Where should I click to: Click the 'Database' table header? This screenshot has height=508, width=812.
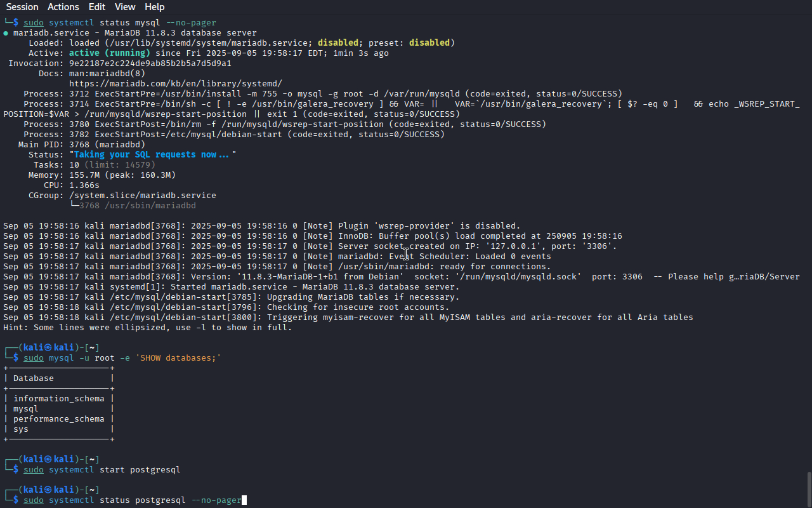pyautogui.click(x=34, y=378)
